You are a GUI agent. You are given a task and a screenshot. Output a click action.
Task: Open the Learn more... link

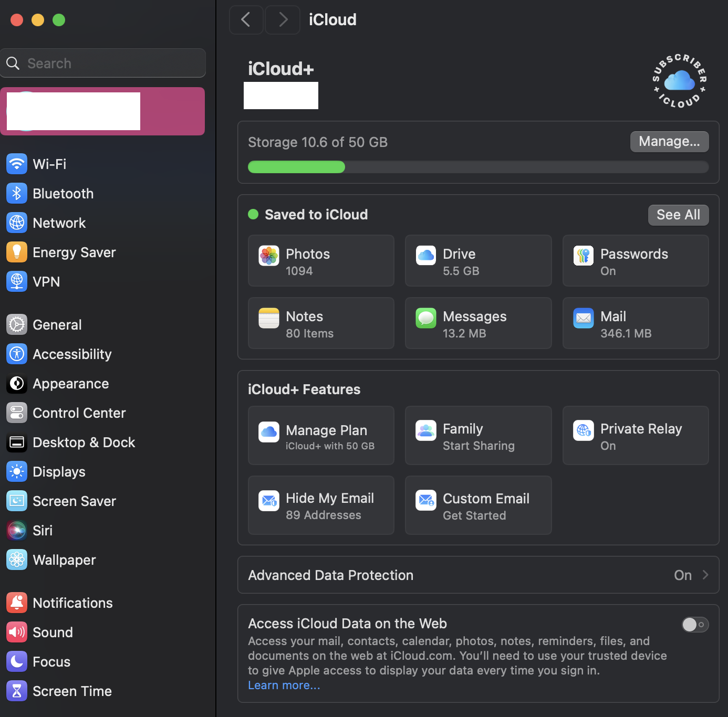[x=284, y=686]
